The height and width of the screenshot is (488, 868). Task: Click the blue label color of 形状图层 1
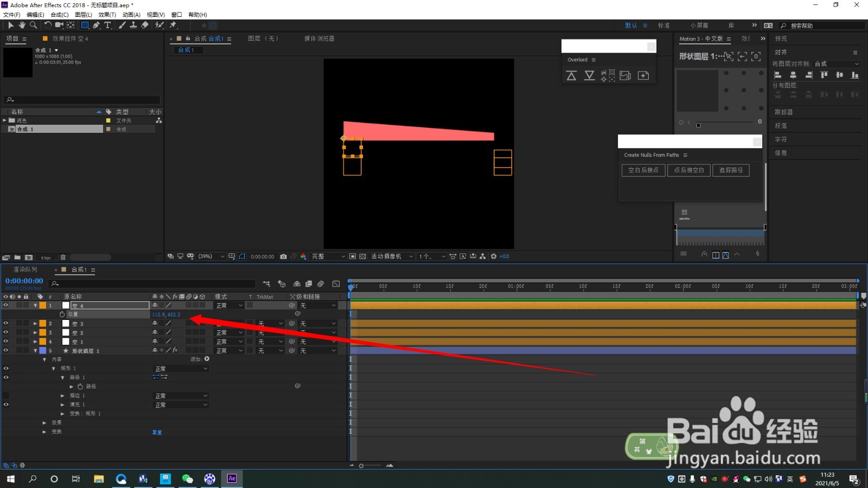43,351
